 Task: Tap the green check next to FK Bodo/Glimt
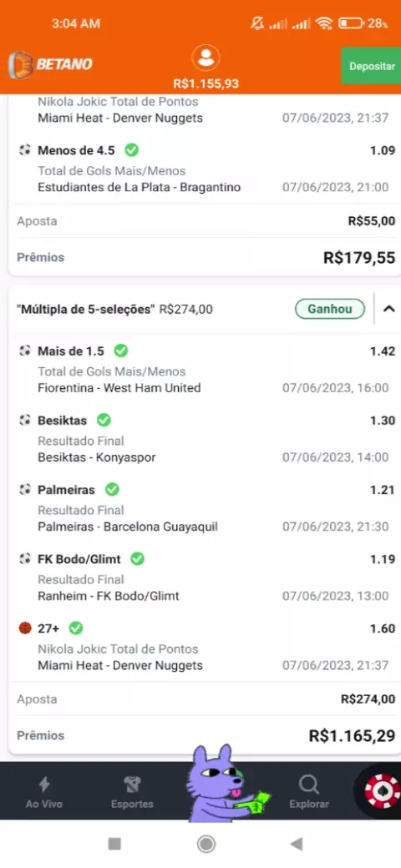pyautogui.click(x=137, y=559)
